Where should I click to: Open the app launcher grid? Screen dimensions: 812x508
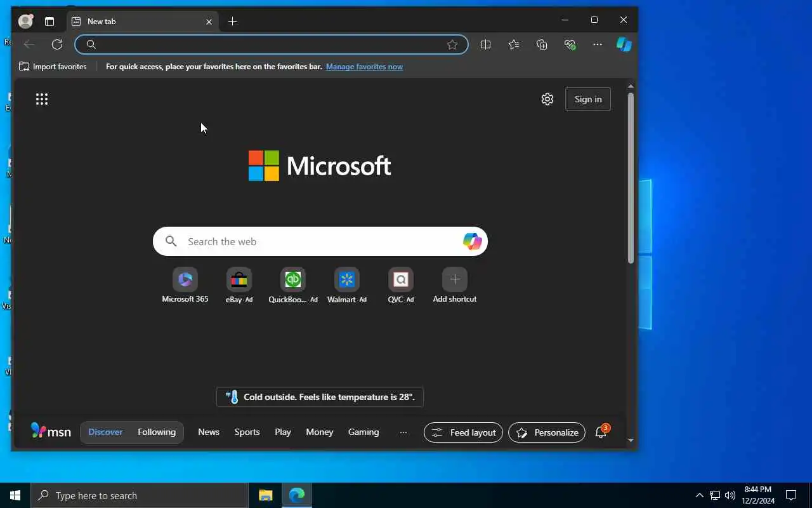click(x=42, y=99)
